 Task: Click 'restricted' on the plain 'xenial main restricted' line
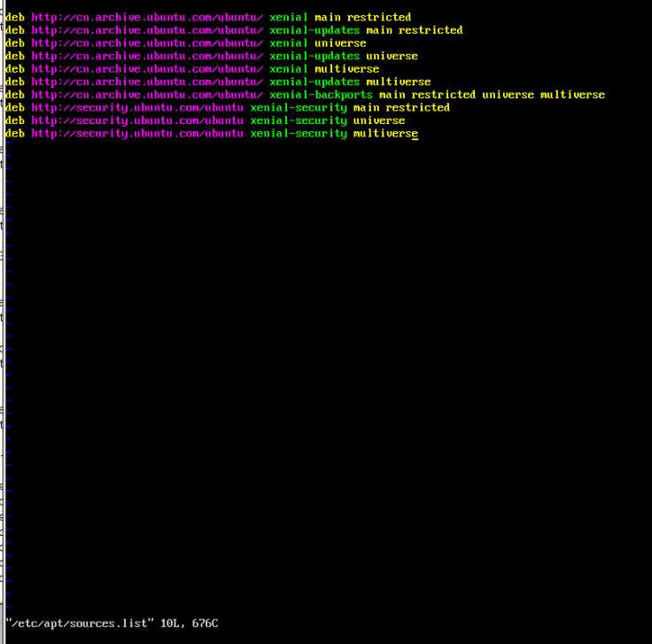click(x=379, y=18)
